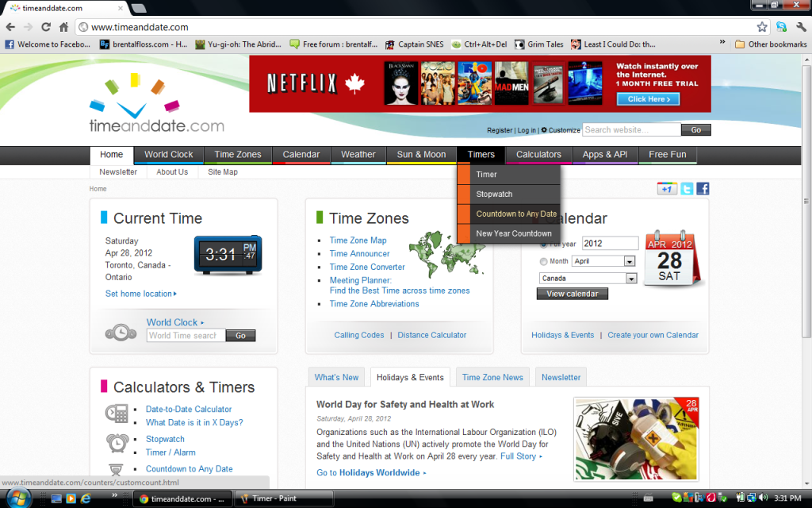The height and width of the screenshot is (508, 812).
Task: Switch to the Time Zone News tab
Action: 492,377
